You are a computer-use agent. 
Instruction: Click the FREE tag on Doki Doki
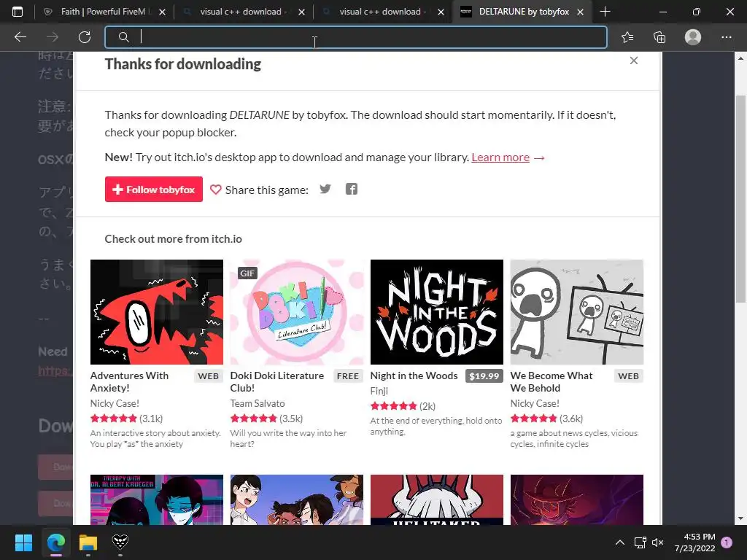[x=348, y=376]
